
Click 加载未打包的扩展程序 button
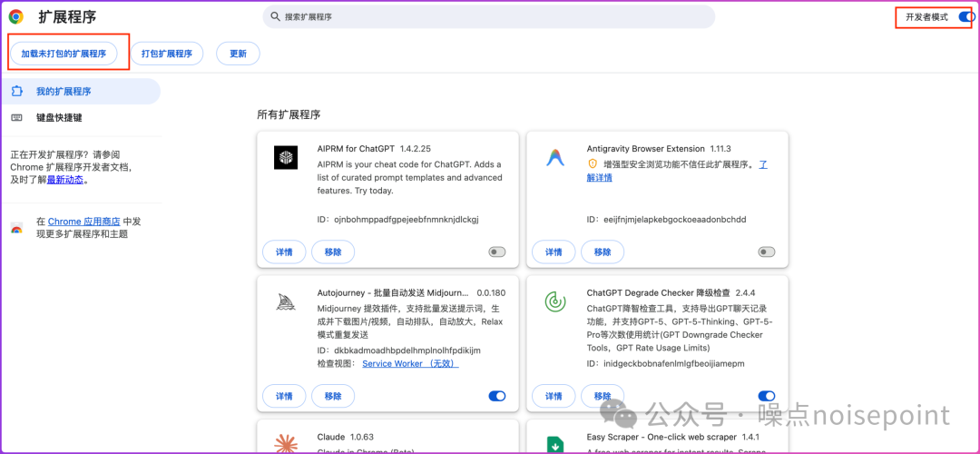pos(64,54)
